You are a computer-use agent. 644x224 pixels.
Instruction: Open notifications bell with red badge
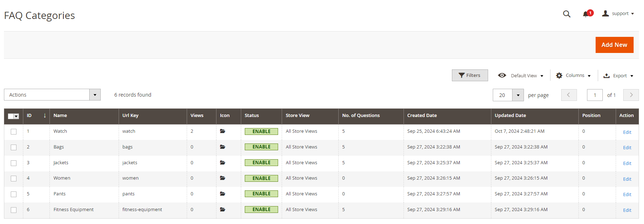click(x=588, y=14)
